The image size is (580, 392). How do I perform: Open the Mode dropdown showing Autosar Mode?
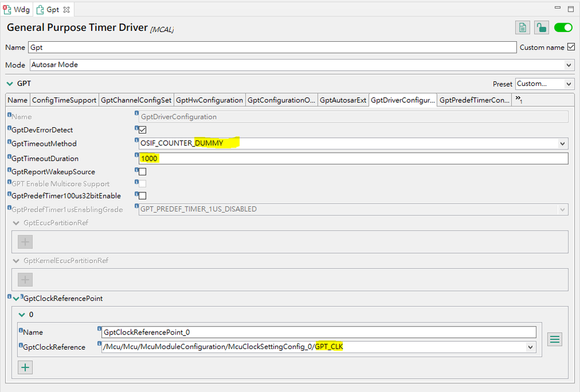(302, 65)
